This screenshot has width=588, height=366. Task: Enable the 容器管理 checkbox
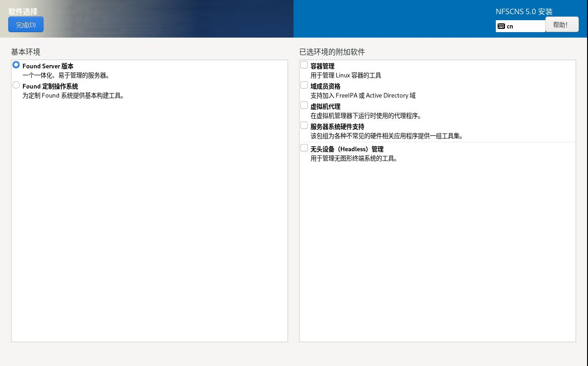point(304,65)
